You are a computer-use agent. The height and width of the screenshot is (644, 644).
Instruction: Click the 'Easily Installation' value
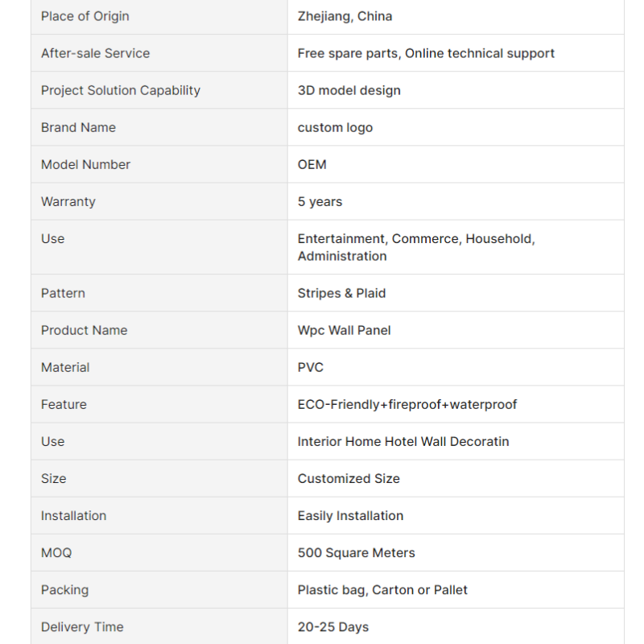pos(350,515)
